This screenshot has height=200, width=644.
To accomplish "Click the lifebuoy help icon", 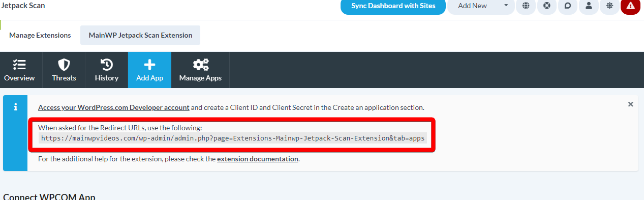I will pyautogui.click(x=546, y=6).
